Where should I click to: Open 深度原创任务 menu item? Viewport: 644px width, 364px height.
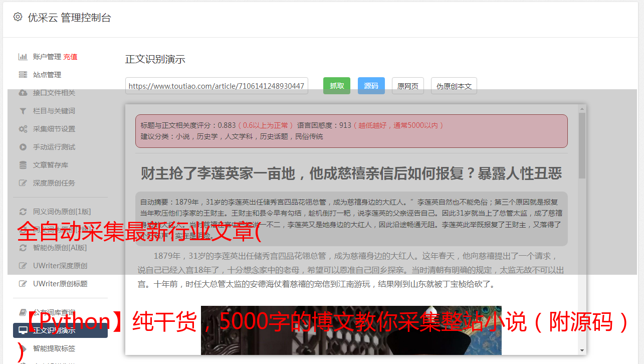click(x=54, y=183)
